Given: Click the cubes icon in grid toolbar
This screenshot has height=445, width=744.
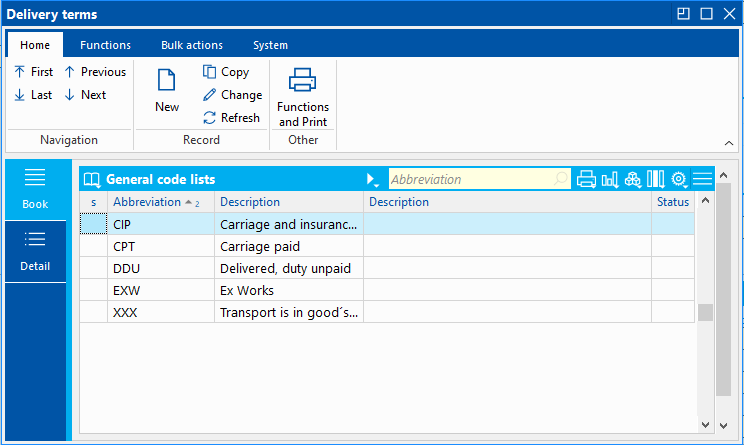Looking at the screenshot, I should 632,179.
